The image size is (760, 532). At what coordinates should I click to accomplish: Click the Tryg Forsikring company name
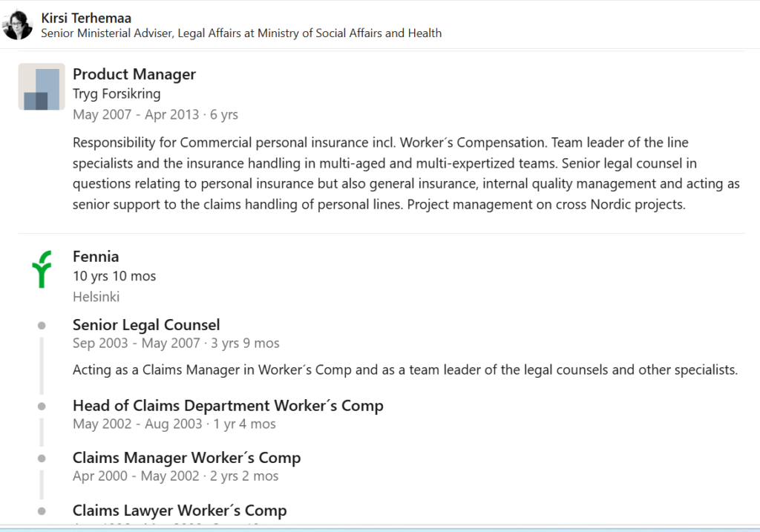[117, 93]
